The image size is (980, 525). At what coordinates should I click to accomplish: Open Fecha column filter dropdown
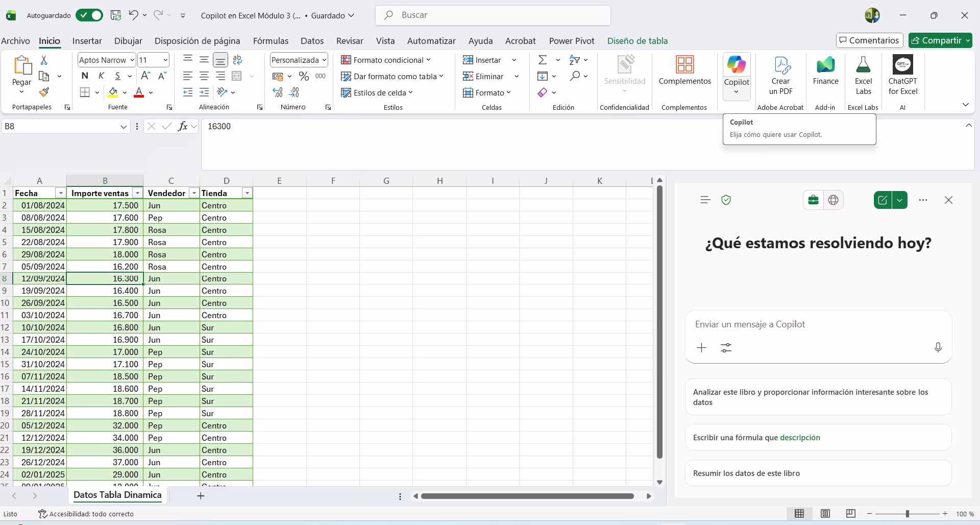tap(61, 193)
